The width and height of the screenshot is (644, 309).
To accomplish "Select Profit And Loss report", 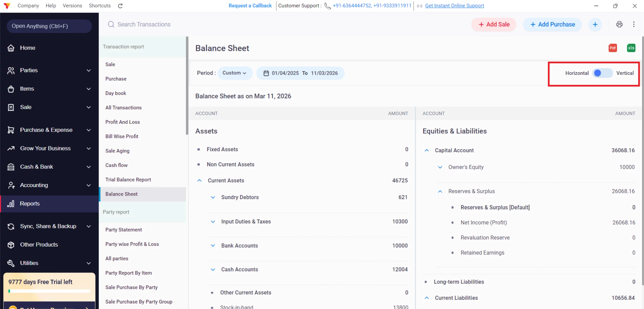I will coord(123,122).
